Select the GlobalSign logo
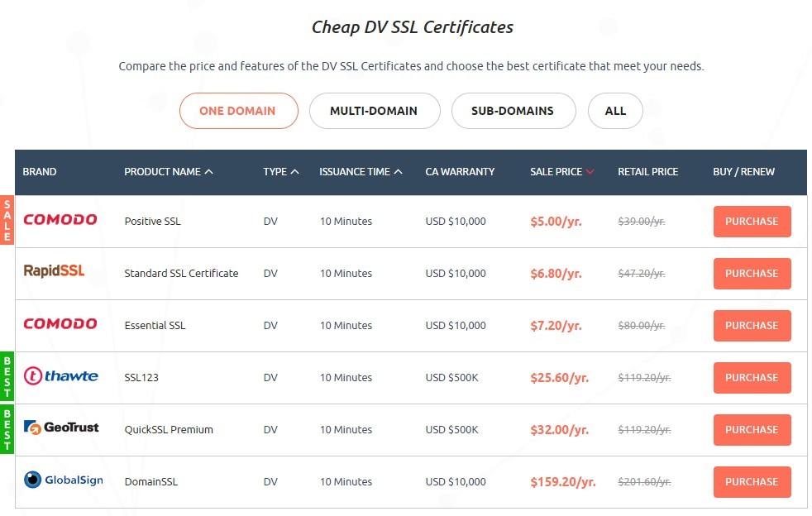812x516 pixels. [63, 480]
